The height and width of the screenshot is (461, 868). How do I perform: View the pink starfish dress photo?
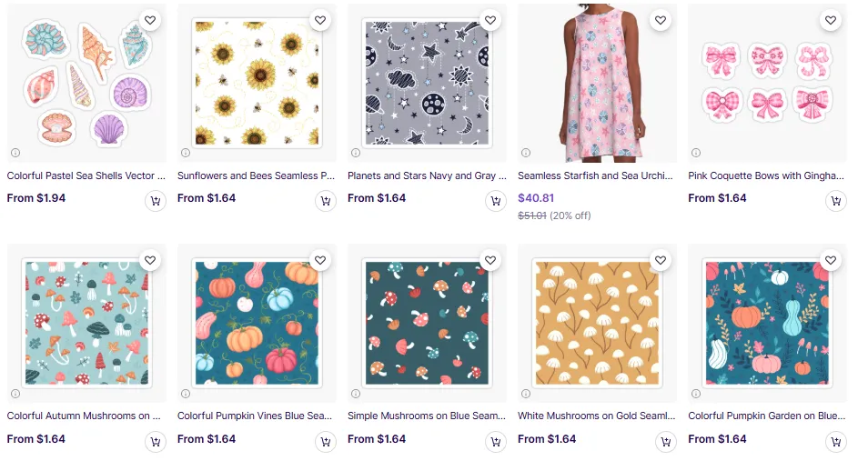pyautogui.click(x=596, y=83)
